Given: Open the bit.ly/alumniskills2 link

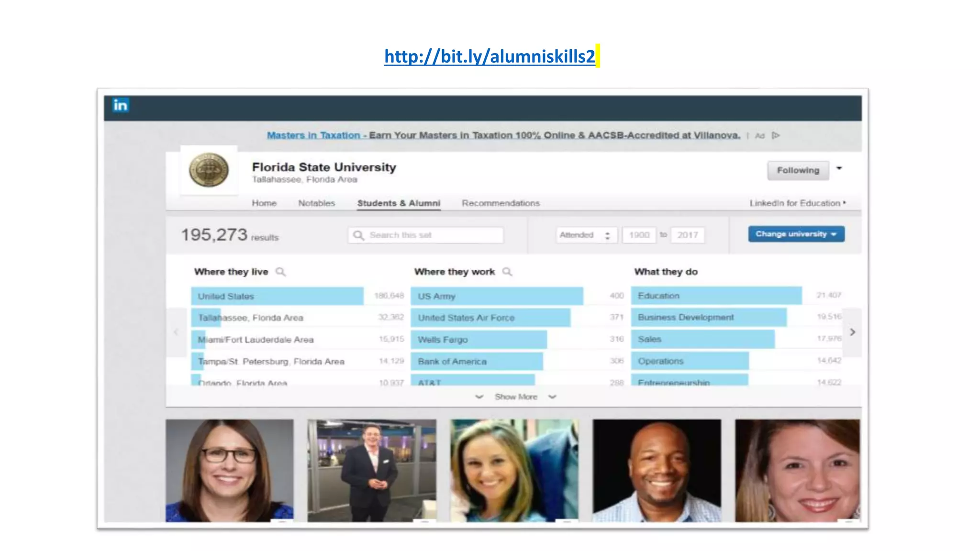Looking at the screenshot, I should (489, 56).
